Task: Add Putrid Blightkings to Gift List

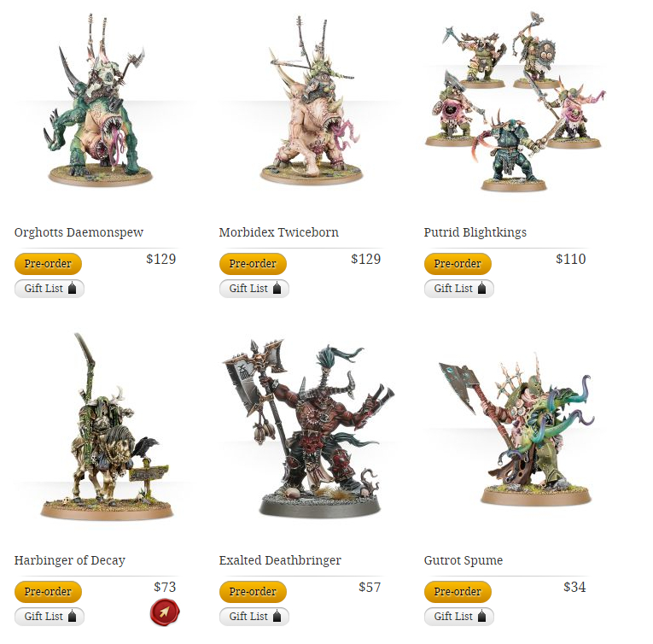Action: point(459,289)
